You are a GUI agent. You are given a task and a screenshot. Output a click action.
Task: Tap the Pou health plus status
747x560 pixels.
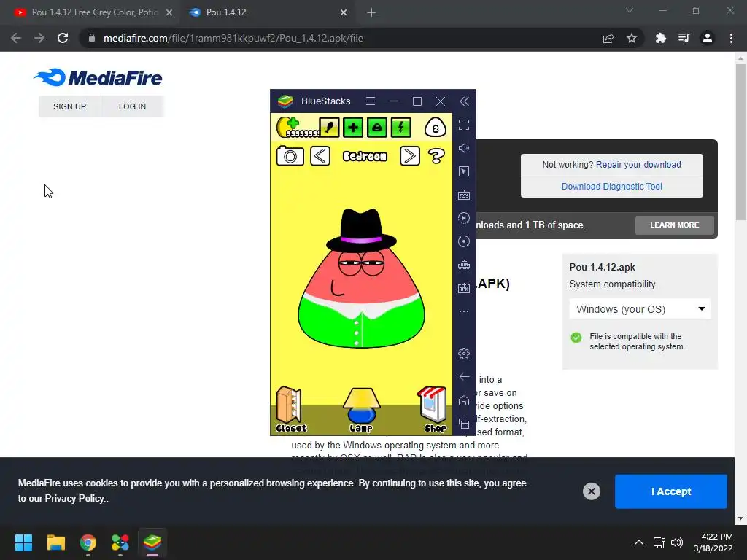pos(353,127)
